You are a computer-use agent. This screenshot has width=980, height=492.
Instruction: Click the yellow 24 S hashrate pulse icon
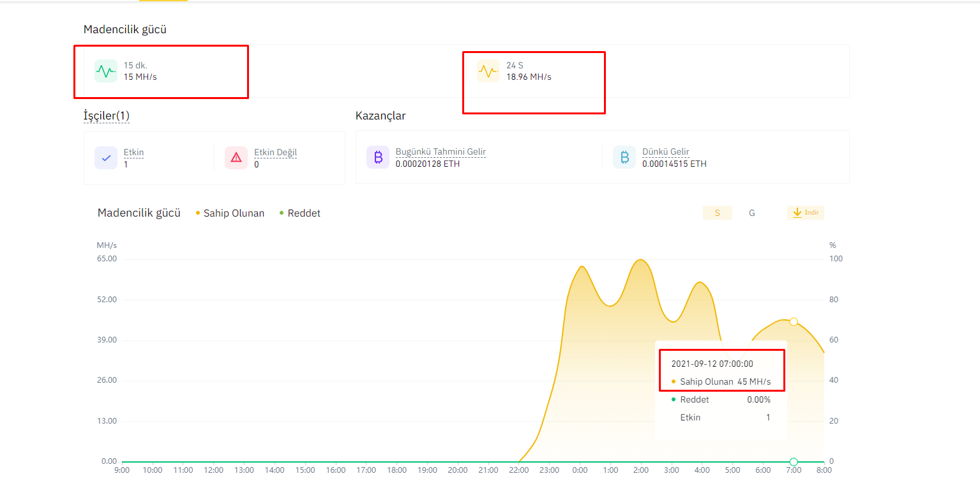488,71
